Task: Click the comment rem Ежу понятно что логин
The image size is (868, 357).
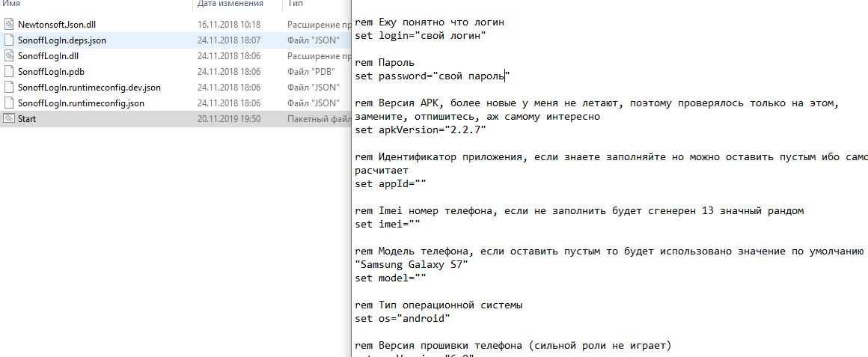Action: click(430, 22)
